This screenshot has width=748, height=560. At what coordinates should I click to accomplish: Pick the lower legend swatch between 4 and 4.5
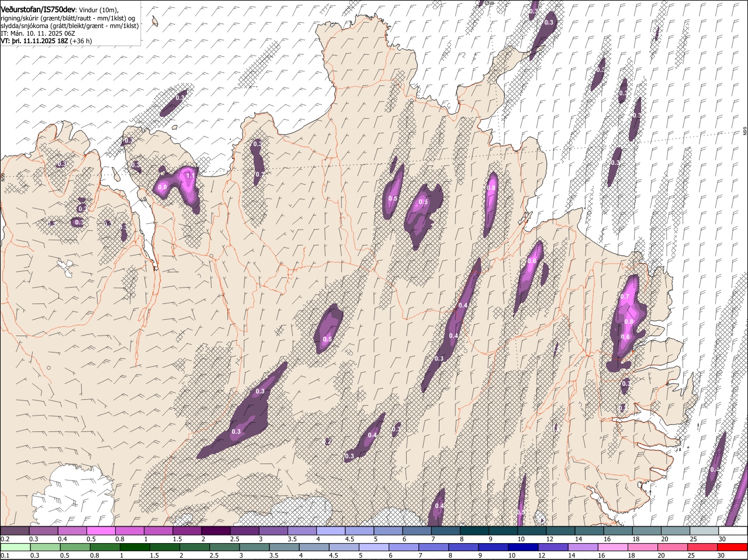(315, 548)
